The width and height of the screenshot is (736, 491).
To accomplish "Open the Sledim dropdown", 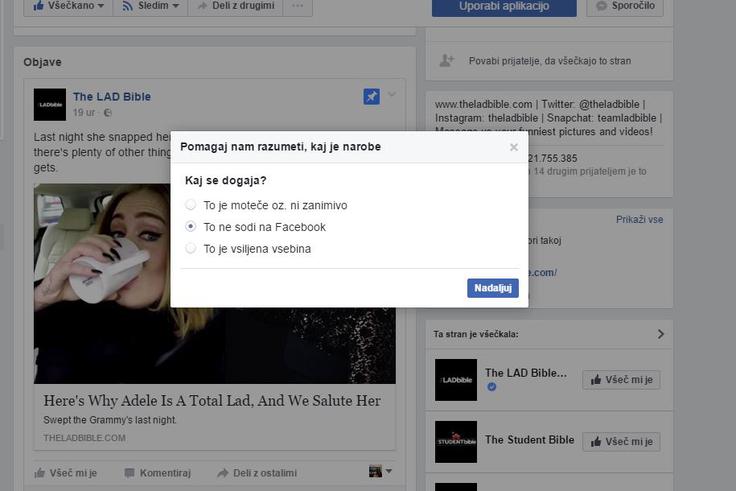I will [x=150, y=6].
